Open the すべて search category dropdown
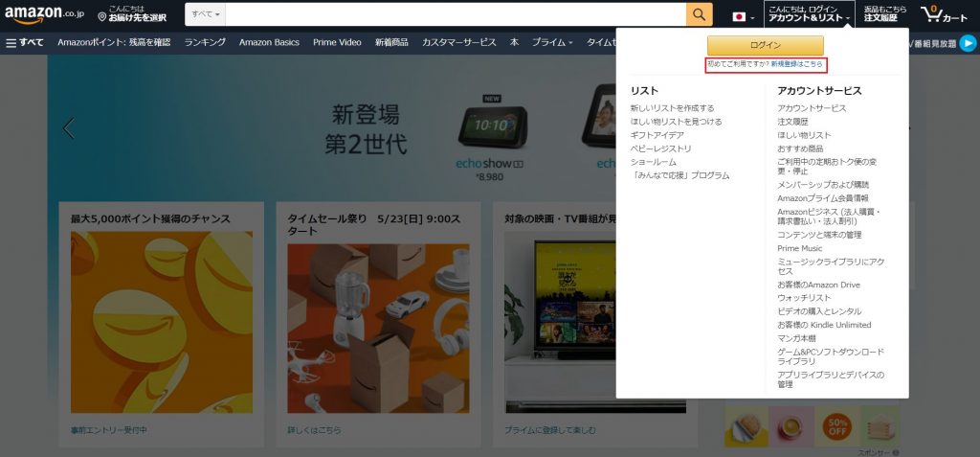980x457 pixels. (205, 13)
